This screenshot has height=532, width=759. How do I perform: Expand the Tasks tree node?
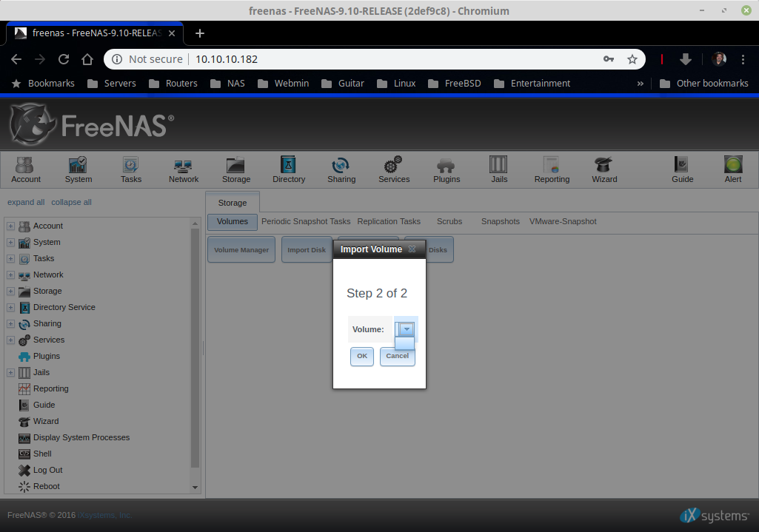tap(10, 259)
